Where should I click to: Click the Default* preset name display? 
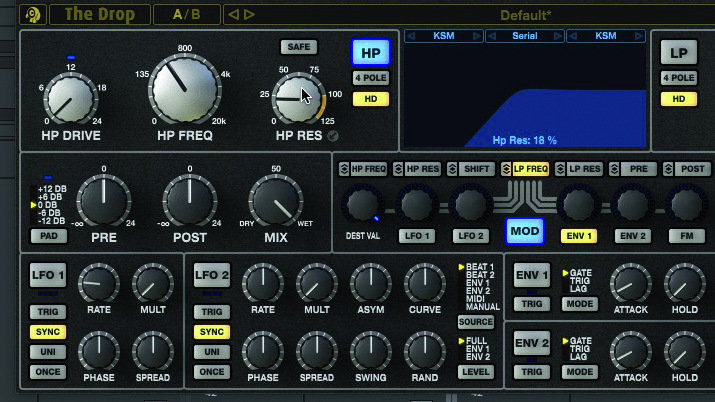(525, 15)
